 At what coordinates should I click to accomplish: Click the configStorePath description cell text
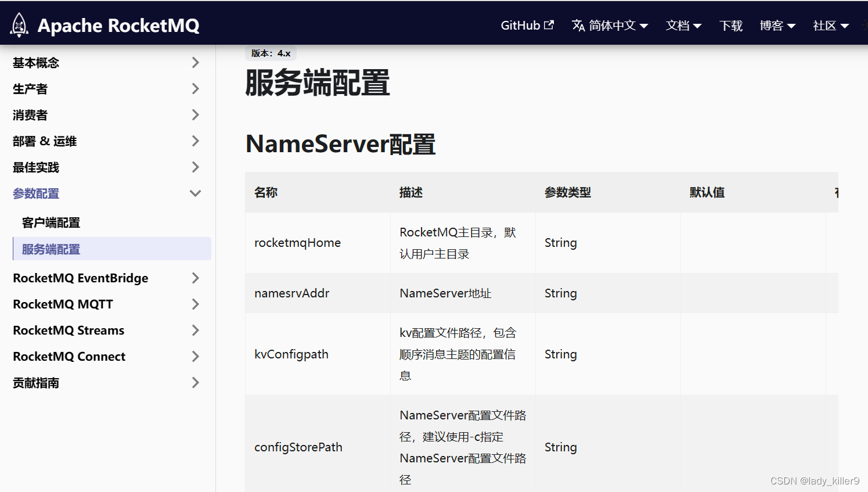pos(463,447)
